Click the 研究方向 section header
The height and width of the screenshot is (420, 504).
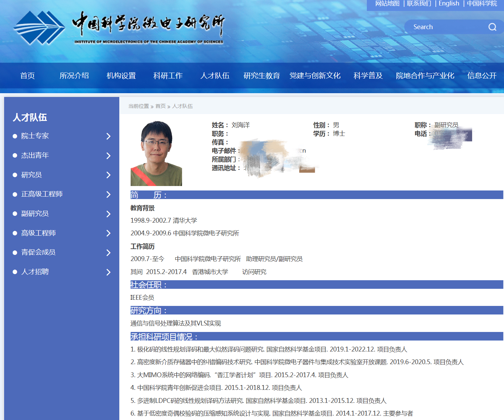pyautogui.click(x=317, y=310)
